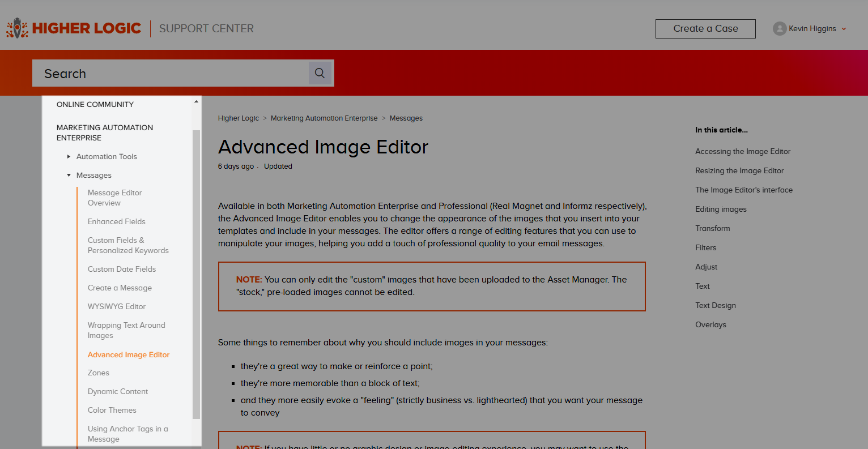Select Automation Tools in sidebar

point(107,156)
